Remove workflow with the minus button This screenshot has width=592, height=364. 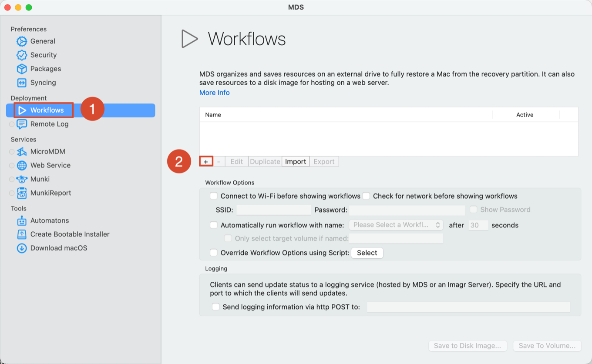(x=219, y=161)
